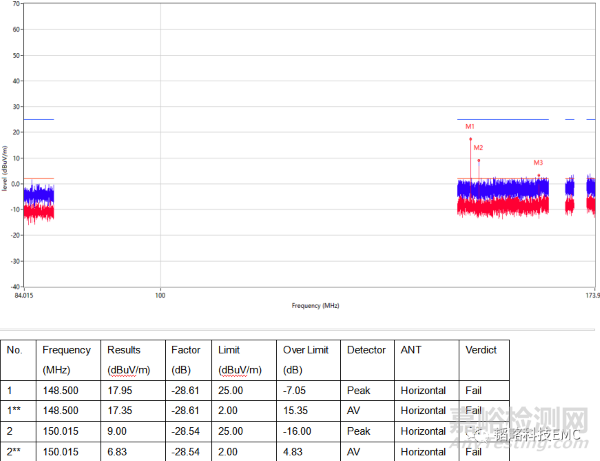
Task: Click the 84.015 start frequency label
Action: 23,295
